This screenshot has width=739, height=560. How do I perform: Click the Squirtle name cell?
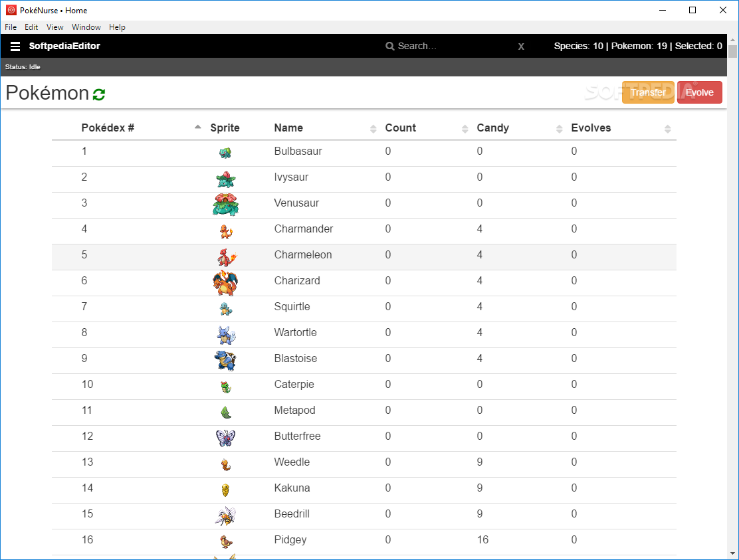292,307
